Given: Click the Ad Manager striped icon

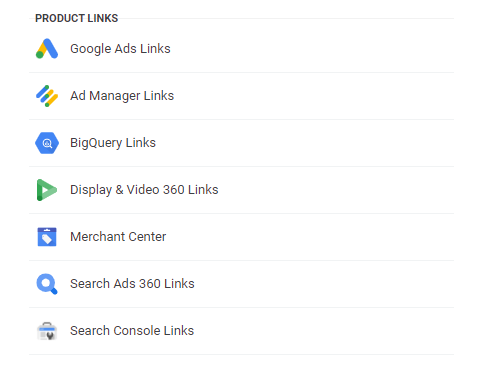Looking at the screenshot, I should click(x=47, y=96).
